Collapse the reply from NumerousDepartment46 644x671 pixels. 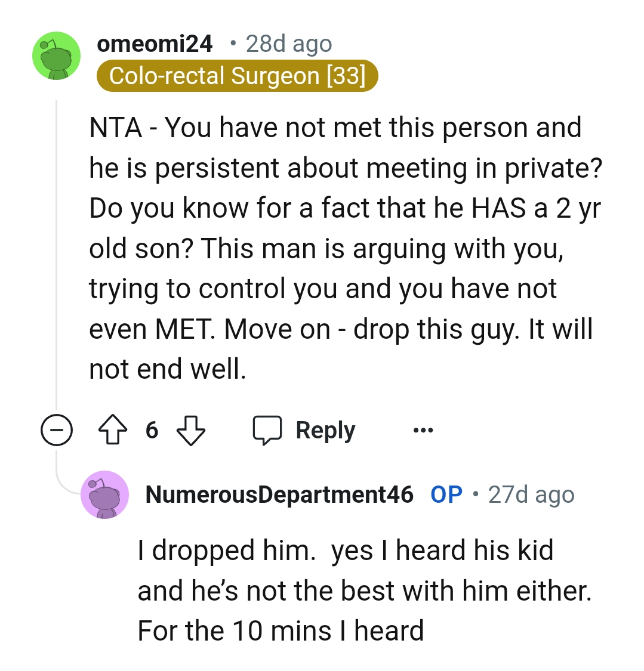pos(105,494)
